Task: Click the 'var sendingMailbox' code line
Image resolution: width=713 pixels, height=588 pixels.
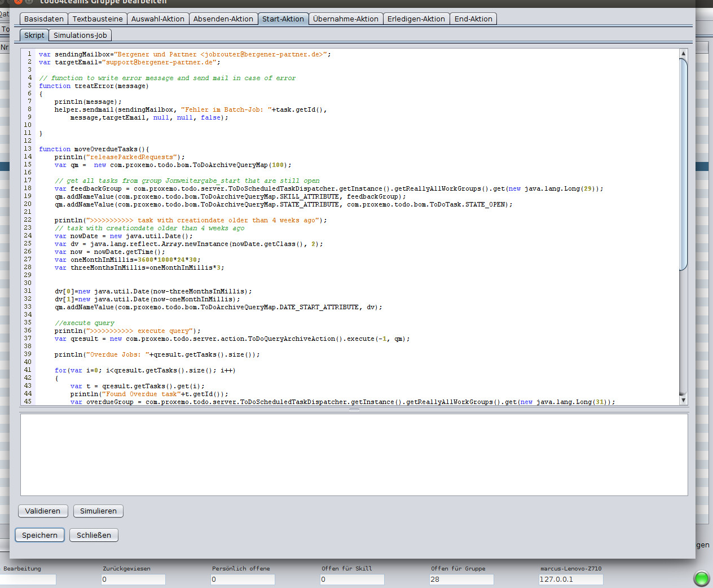Action: click(x=185, y=54)
